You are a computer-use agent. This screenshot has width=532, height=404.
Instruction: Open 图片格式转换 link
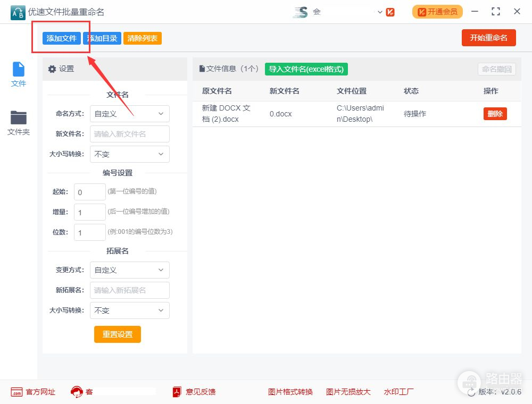[290, 392]
